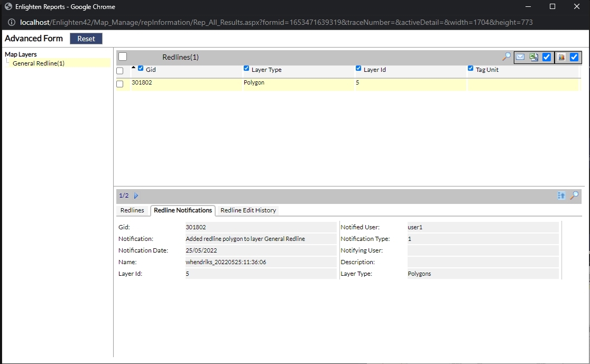
Task: Uncheck the Layer Type column checkbox
Action: 246,68
